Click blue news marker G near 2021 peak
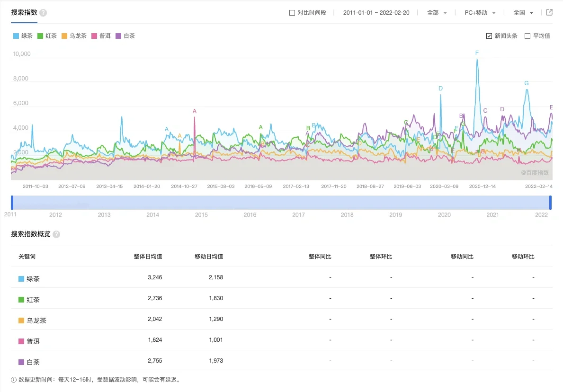The height and width of the screenshot is (392, 563). tap(527, 83)
